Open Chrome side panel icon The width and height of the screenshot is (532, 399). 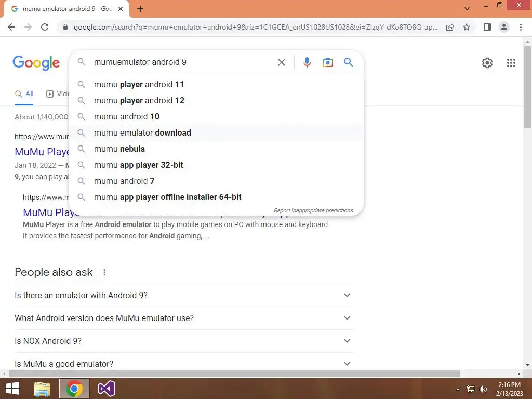pos(487,27)
